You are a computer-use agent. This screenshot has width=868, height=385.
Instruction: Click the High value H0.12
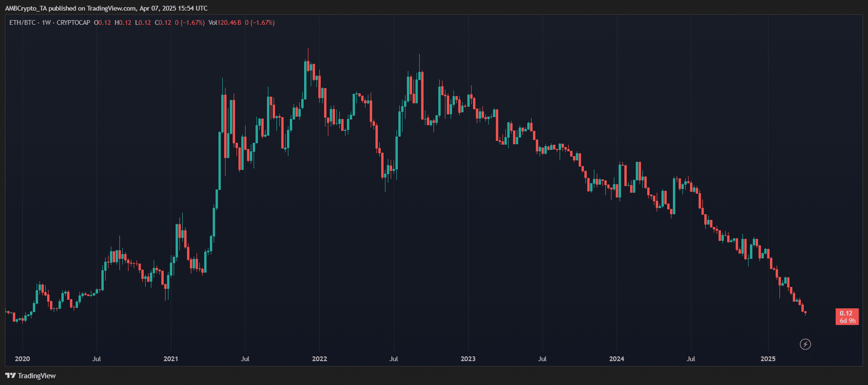pyautogui.click(x=123, y=23)
